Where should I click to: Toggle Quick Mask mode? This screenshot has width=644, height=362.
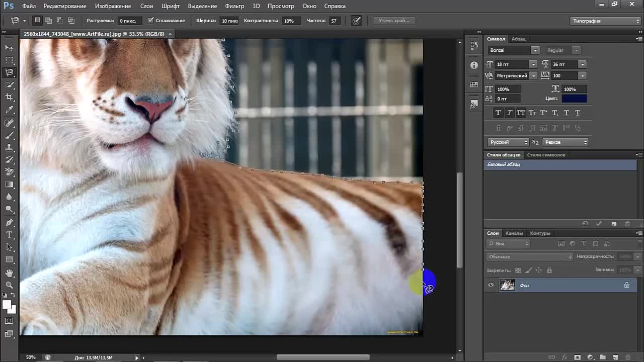(9, 321)
